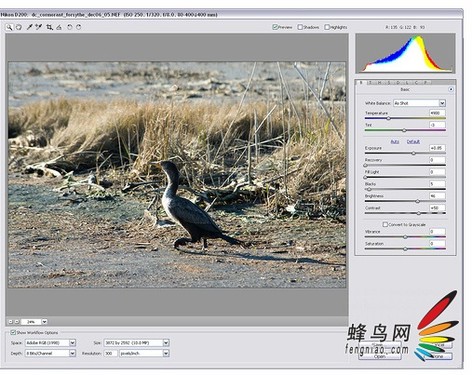Viewport: 472px width, 375px height.
Task: Select the Color Sampler tool
Action: 39,27
